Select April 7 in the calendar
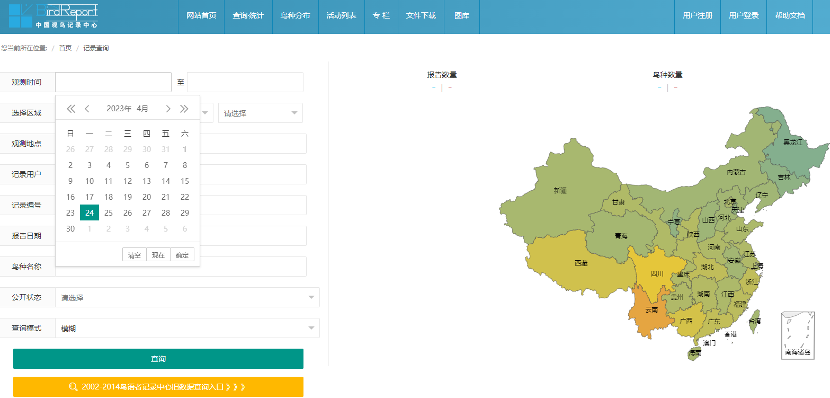This screenshot has height=398, width=830. (x=166, y=165)
